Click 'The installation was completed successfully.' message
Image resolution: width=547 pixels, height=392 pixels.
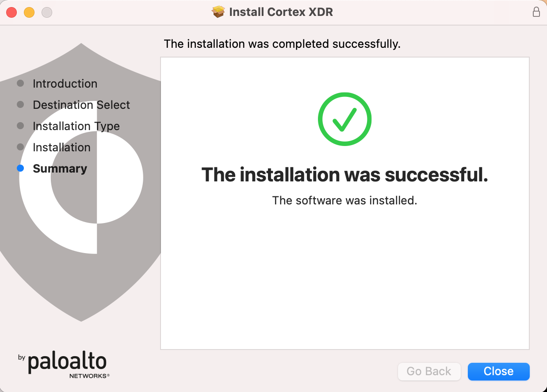tap(282, 44)
